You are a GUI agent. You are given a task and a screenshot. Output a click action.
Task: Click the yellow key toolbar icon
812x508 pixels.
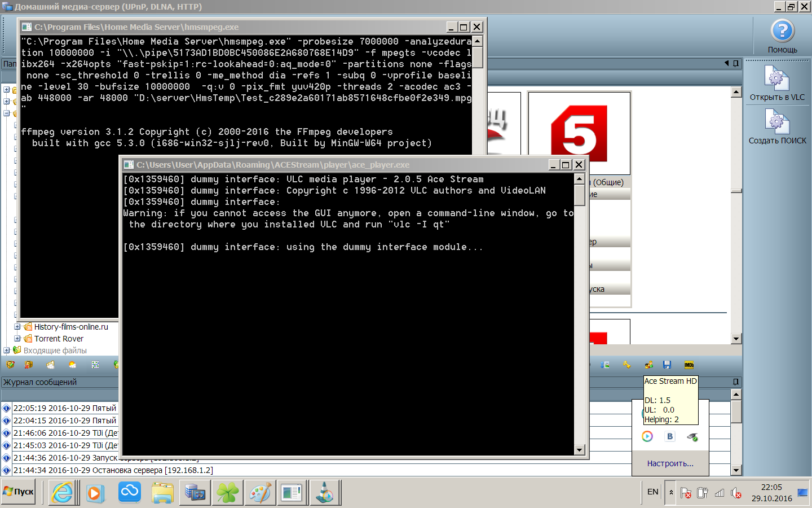pyautogui.click(x=627, y=365)
